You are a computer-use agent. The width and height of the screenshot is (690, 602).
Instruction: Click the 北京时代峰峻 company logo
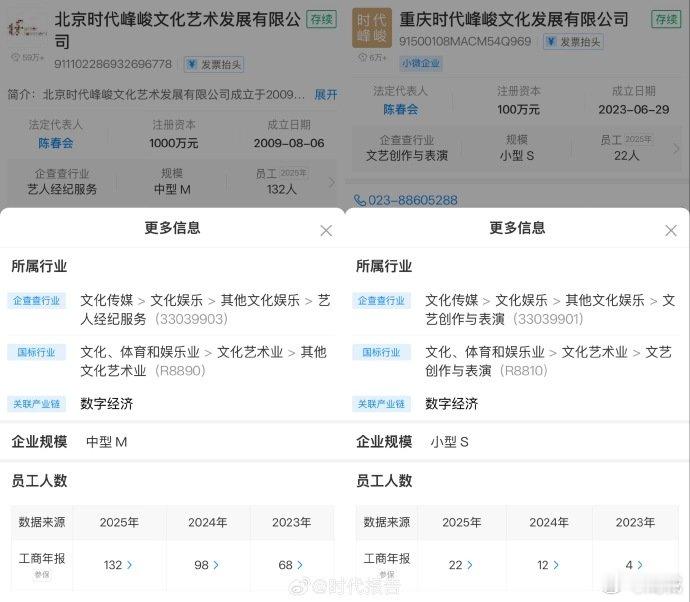(x=26, y=29)
